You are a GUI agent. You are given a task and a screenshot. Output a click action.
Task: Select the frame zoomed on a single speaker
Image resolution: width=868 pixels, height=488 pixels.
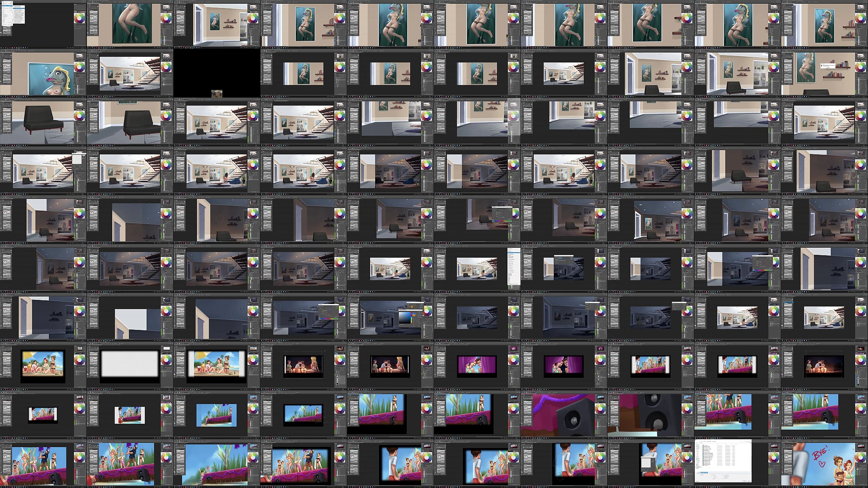[x=564, y=415]
